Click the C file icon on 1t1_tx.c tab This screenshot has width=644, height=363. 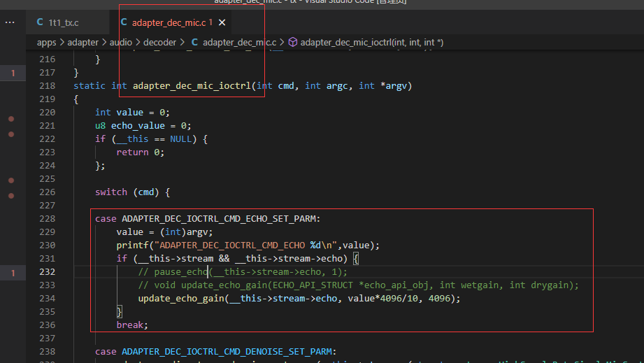pyautogui.click(x=40, y=22)
